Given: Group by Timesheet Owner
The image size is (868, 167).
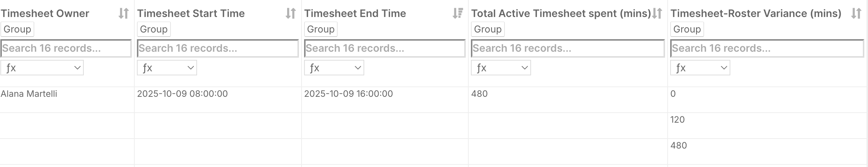Looking at the screenshot, I should 17,29.
